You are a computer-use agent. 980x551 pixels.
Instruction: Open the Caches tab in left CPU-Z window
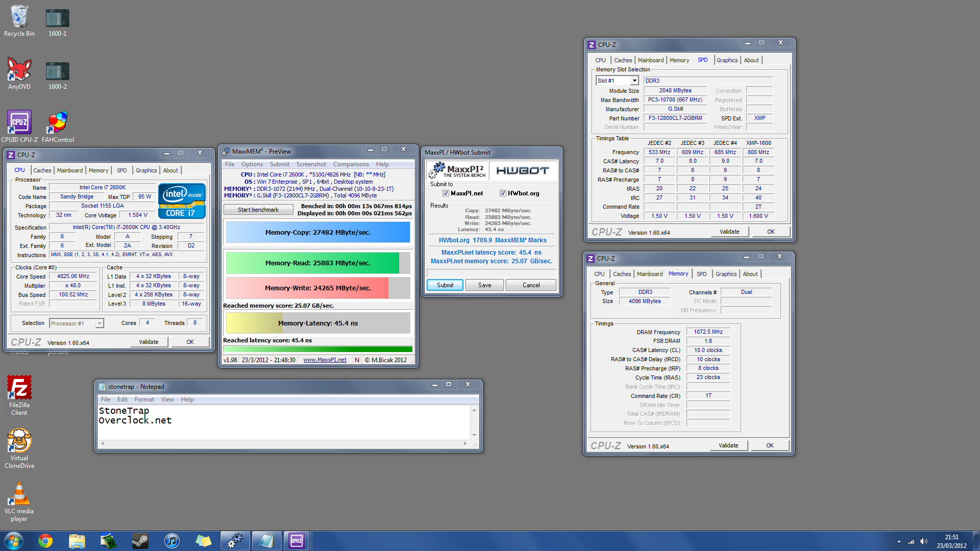pos(42,170)
